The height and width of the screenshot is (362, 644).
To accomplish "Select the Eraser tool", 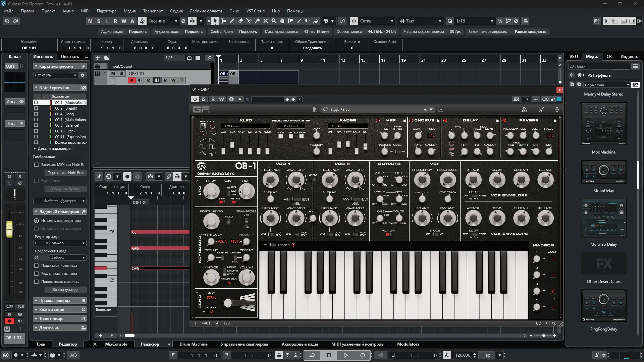I will (x=240, y=21).
